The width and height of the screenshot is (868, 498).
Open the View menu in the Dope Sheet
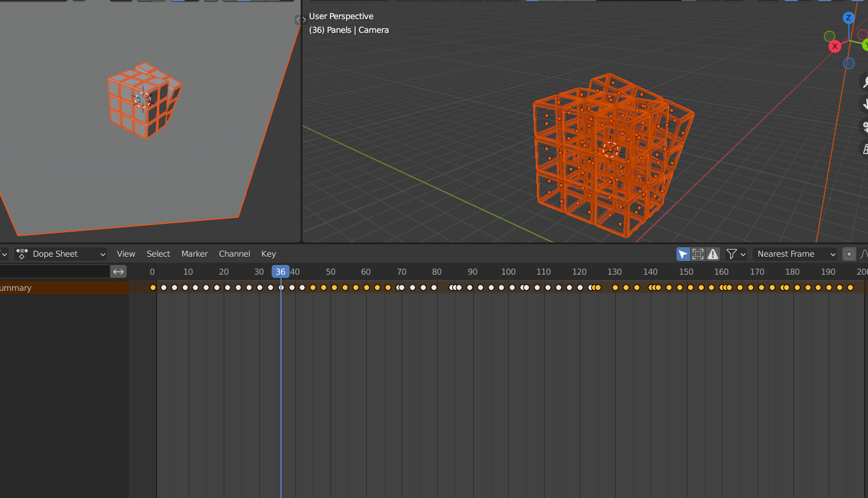[x=126, y=254]
